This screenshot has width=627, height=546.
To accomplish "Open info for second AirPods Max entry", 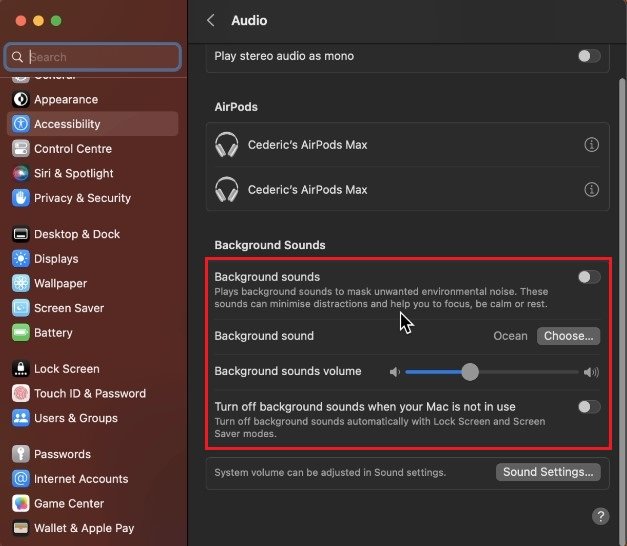I will (591, 190).
